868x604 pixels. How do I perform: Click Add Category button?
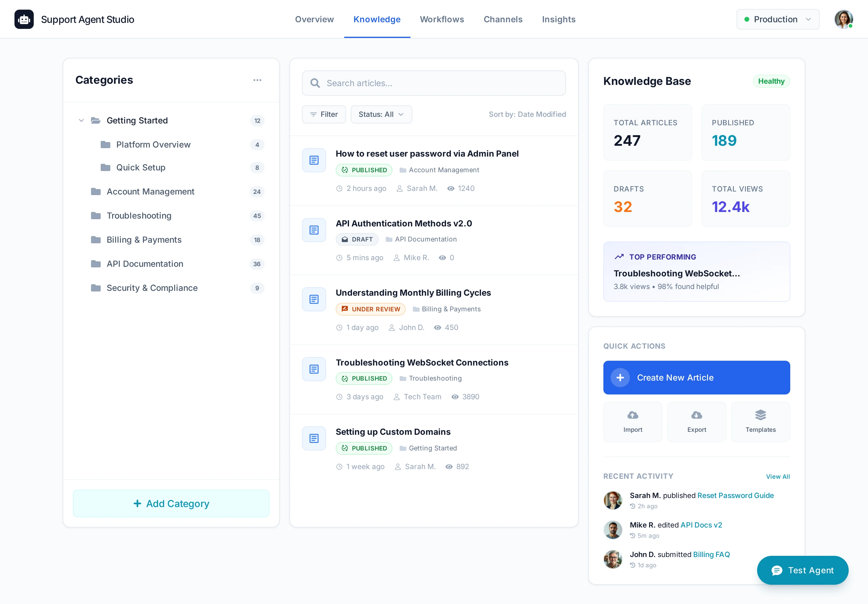[x=171, y=503]
